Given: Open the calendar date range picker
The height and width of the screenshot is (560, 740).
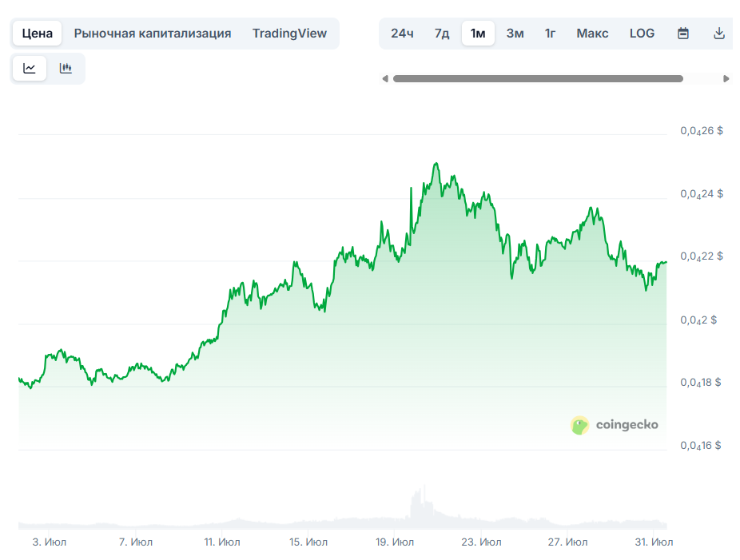Looking at the screenshot, I should pos(683,34).
